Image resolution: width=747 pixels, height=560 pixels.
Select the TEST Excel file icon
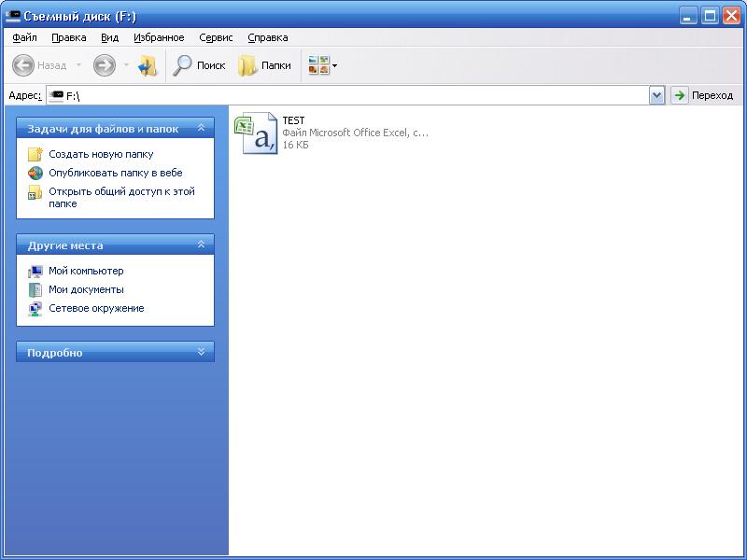(256, 133)
